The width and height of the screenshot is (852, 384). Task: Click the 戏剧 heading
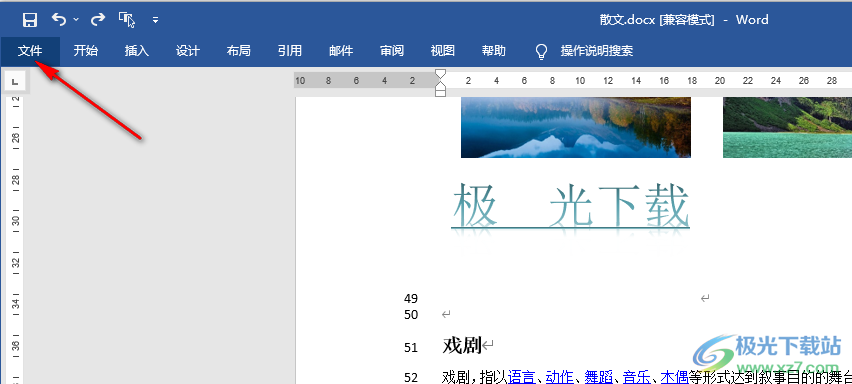[x=462, y=345]
